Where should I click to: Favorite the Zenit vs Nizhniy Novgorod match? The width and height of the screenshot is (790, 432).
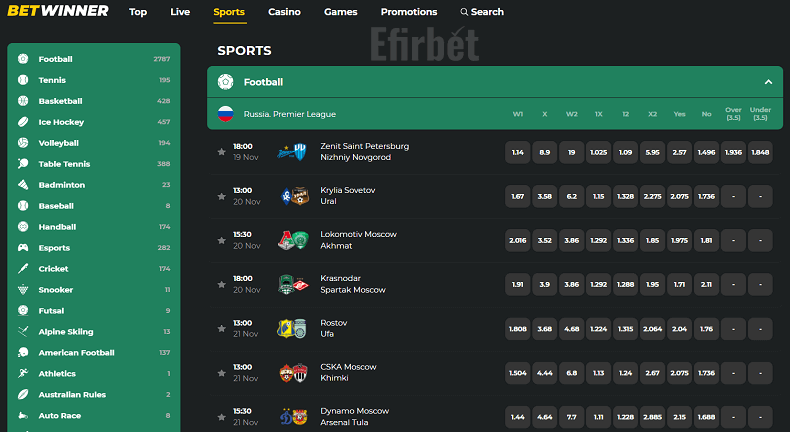221,152
